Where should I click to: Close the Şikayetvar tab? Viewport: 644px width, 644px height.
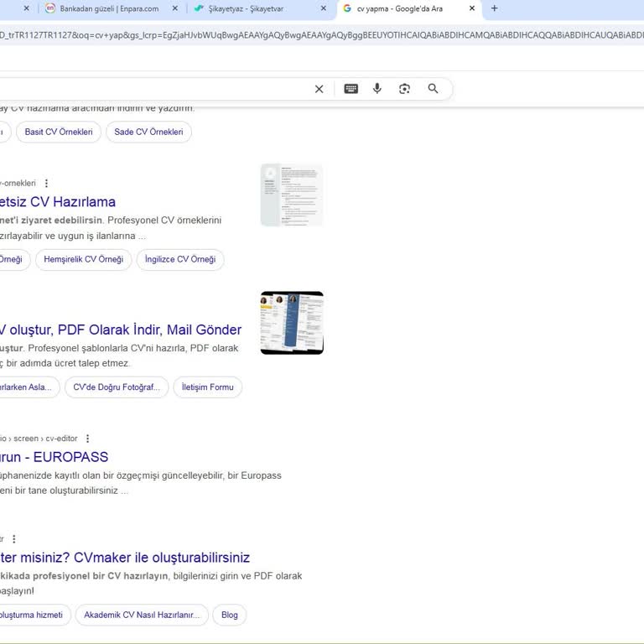pos(324,8)
